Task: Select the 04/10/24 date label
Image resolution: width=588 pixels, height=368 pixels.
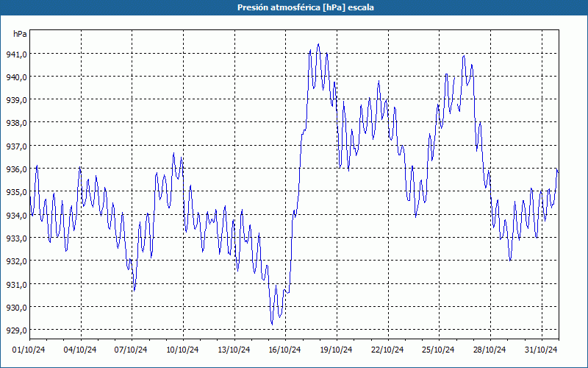Action: (80, 350)
